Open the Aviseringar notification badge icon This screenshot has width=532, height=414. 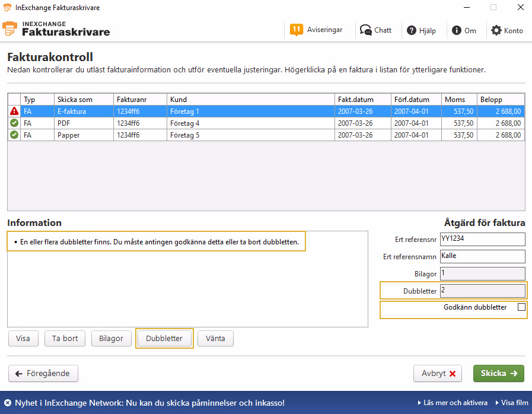coord(296,30)
